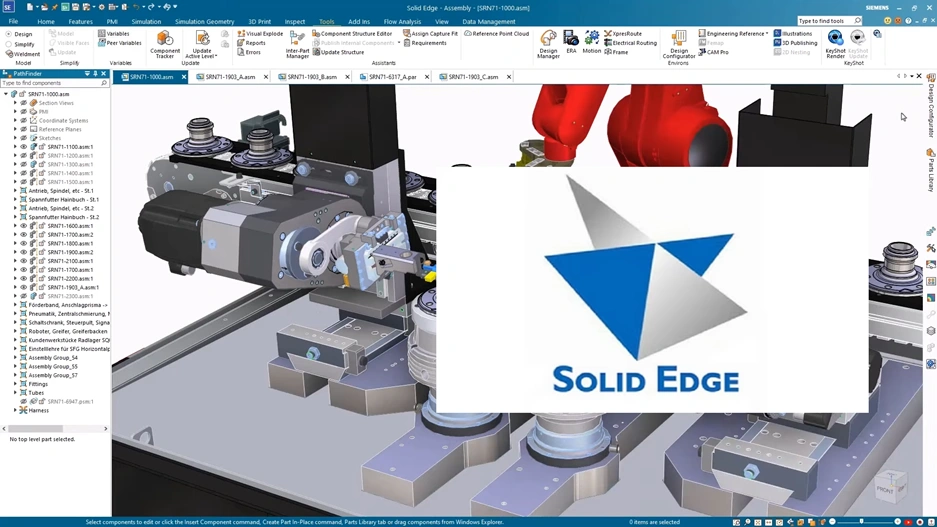
Task: Click the Update Active Level icon
Action: coord(202,40)
